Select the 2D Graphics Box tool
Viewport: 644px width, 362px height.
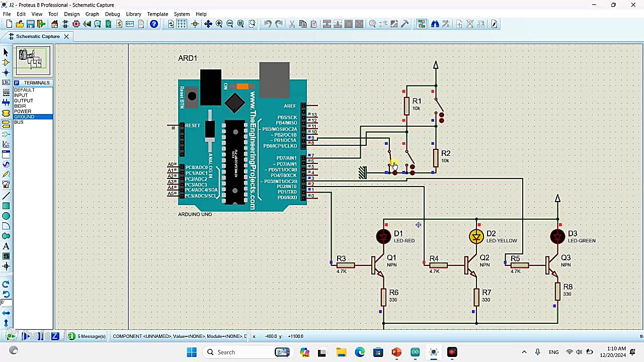coord(6,206)
